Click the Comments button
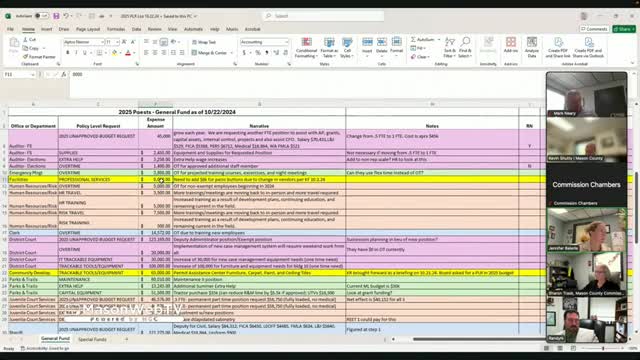640x360 pixels. [594, 29]
